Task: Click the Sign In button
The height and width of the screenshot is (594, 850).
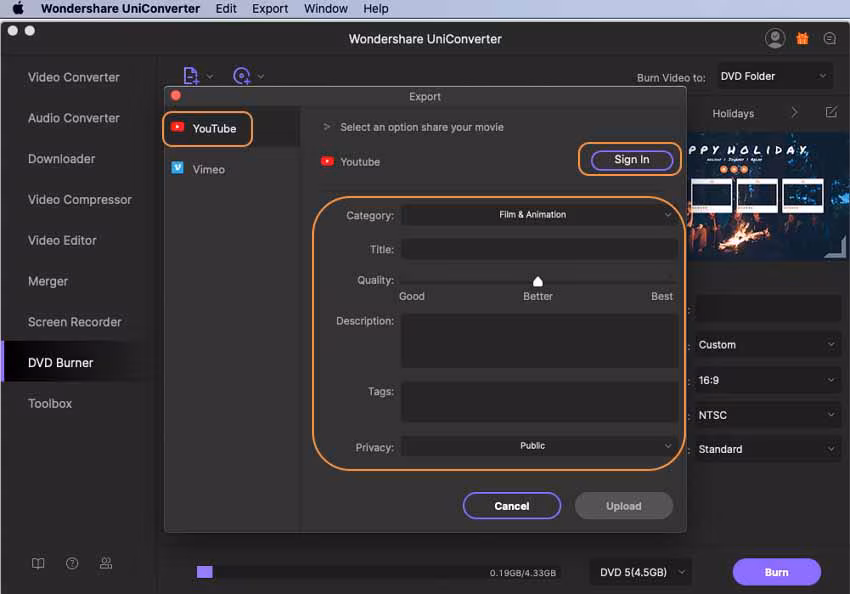Action: [x=632, y=160]
